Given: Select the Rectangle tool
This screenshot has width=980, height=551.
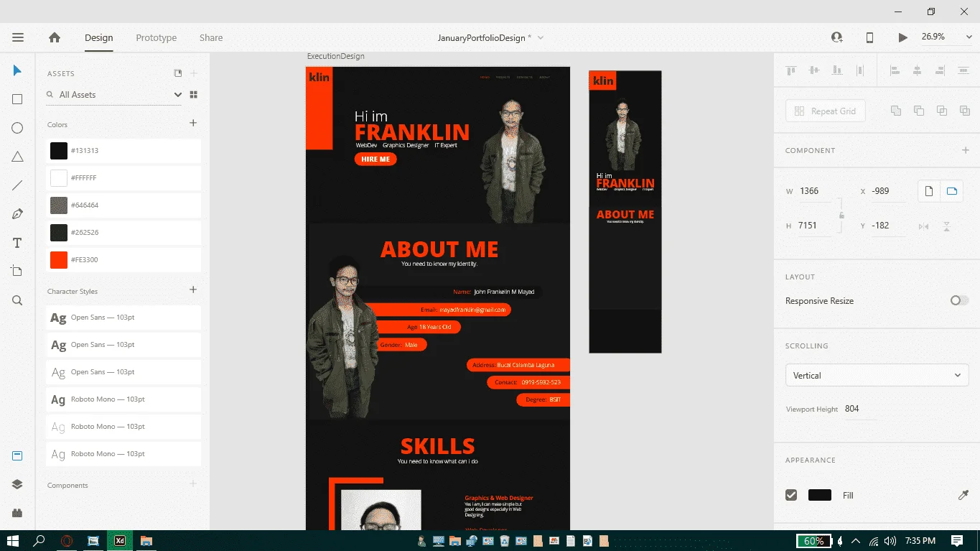Looking at the screenshot, I should point(17,99).
